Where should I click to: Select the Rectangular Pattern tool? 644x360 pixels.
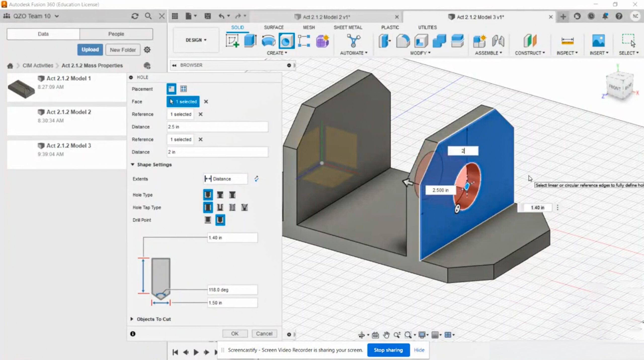(304, 41)
